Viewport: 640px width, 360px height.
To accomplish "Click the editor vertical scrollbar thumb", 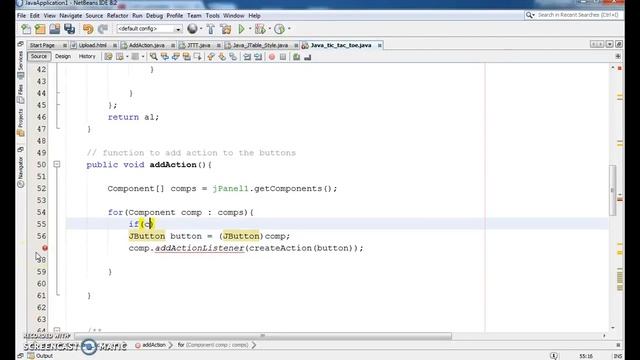I will 612,190.
